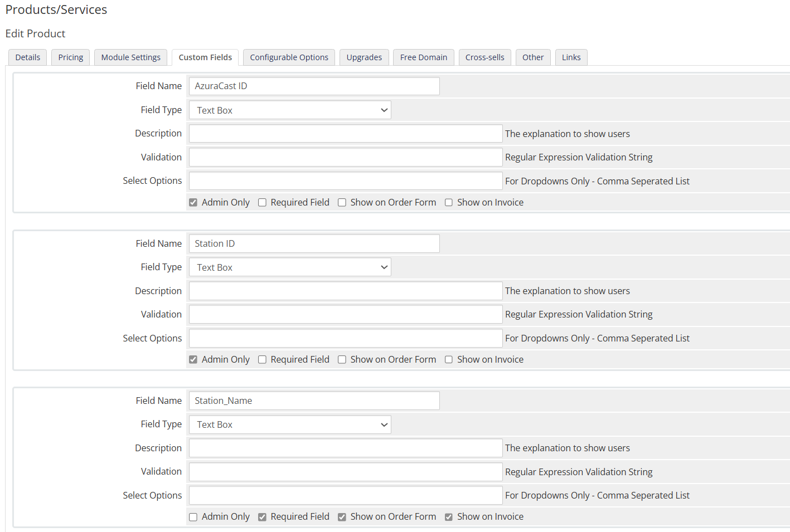
Task: Uncheck Admin Only for AzuraCast ID field
Action: (x=193, y=203)
